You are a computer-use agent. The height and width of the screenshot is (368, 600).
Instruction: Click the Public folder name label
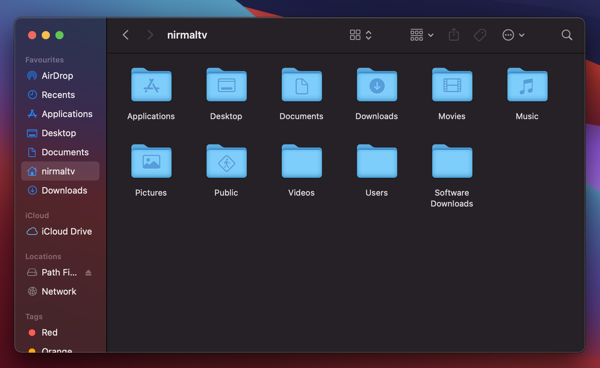coord(226,193)
